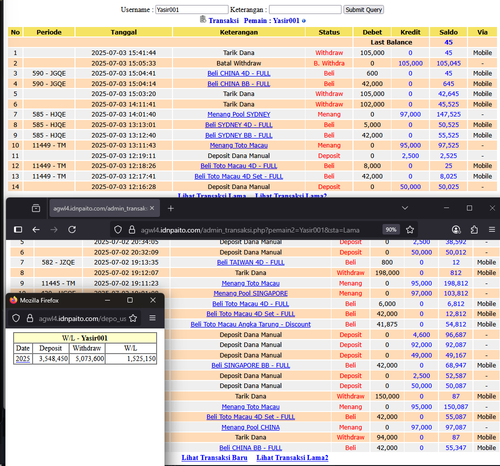Open the 90% zoom level indicator
This screenshot has height=466, width=500.
[x=391, y=230]
